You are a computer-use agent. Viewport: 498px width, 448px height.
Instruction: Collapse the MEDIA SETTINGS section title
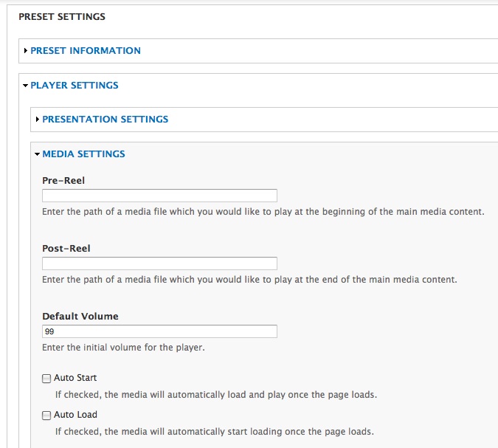(x=83, y=154)
